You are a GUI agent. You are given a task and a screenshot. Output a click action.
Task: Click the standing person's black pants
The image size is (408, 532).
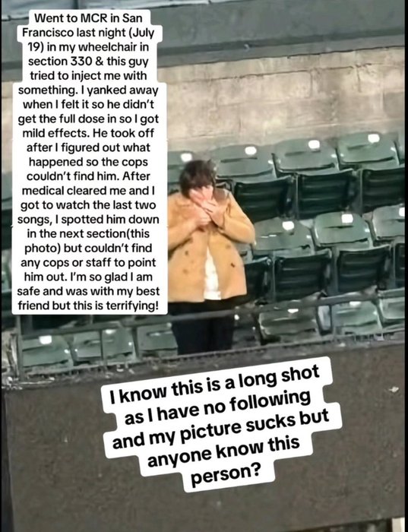203,326
